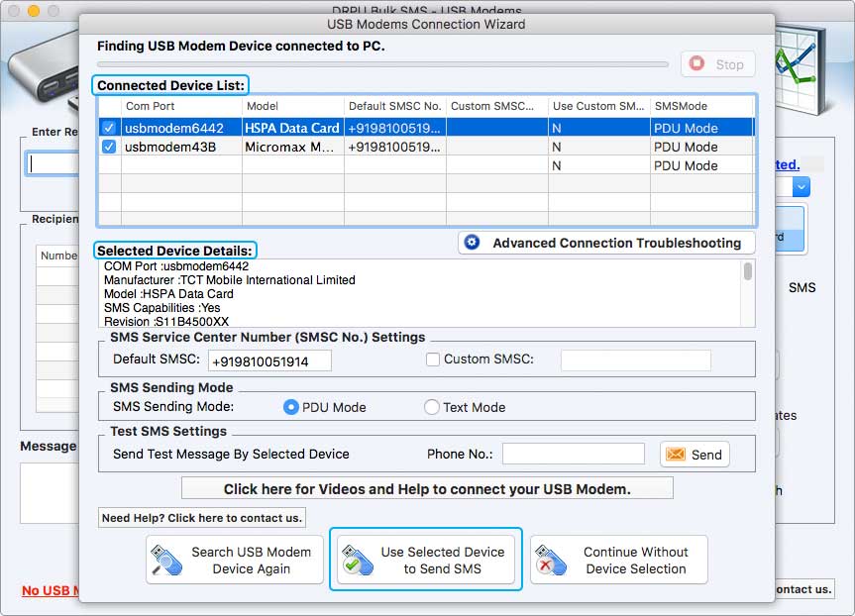
Task: Click the Micromax M... model cell
Action: [x=293, y=147]
